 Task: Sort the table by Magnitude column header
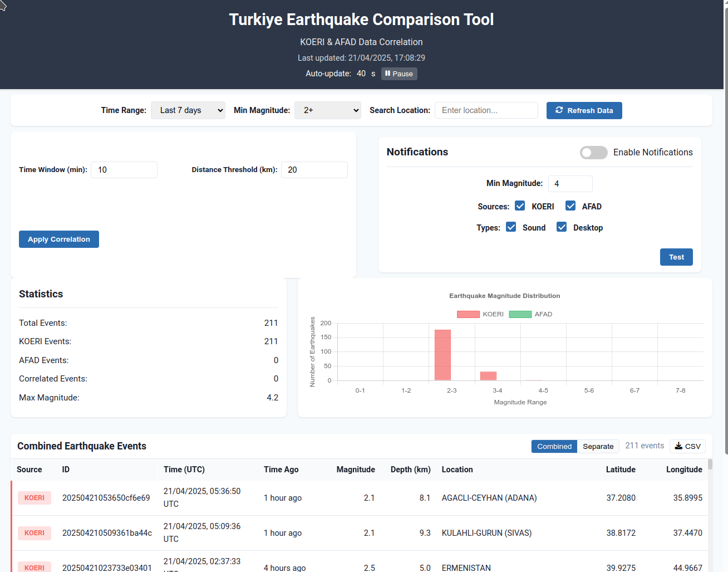click(355, 470)
